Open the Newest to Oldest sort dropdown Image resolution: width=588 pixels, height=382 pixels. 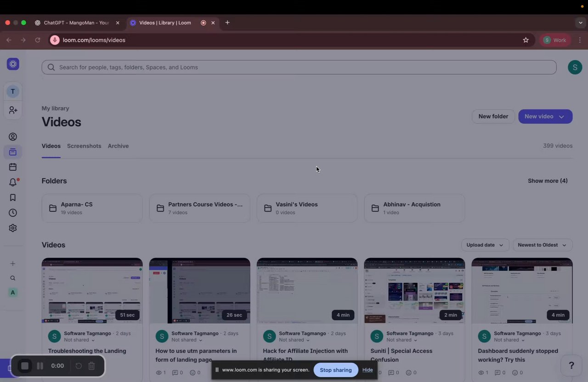543,245
